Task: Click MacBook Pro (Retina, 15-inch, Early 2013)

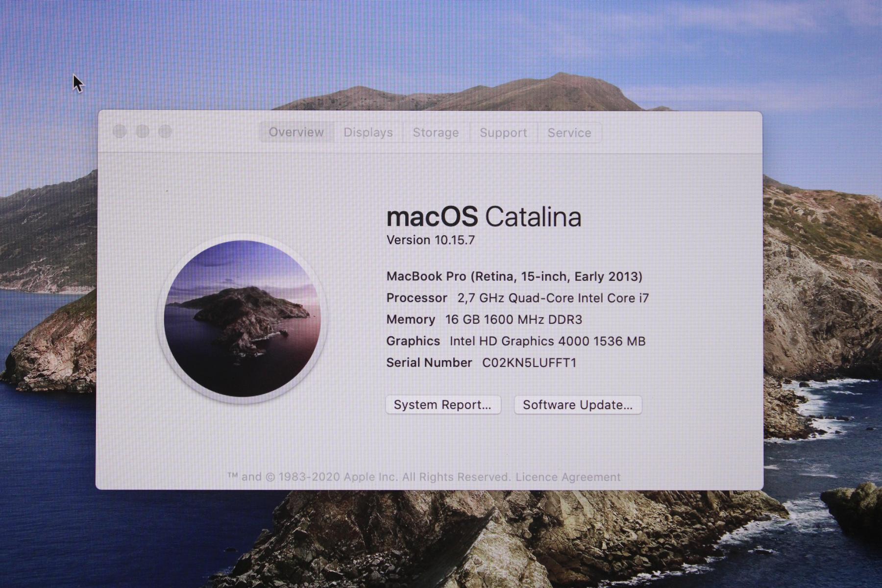Action: 514,276
